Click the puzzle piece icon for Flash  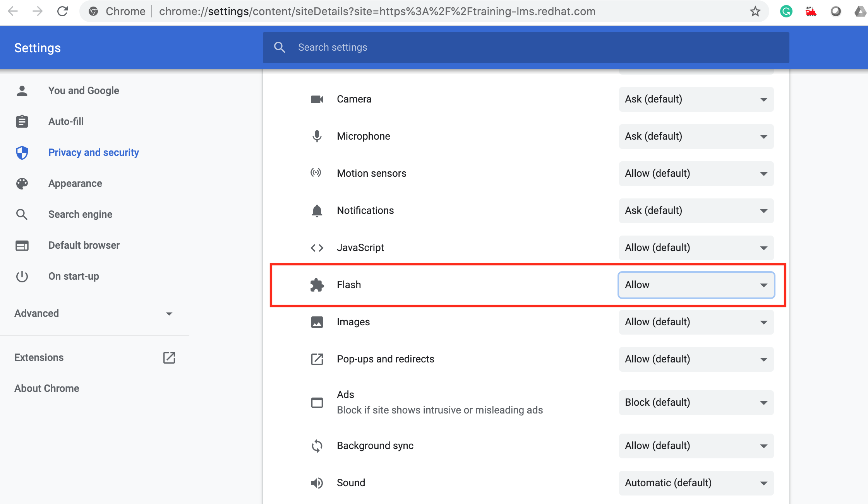[x=317, y=285]
